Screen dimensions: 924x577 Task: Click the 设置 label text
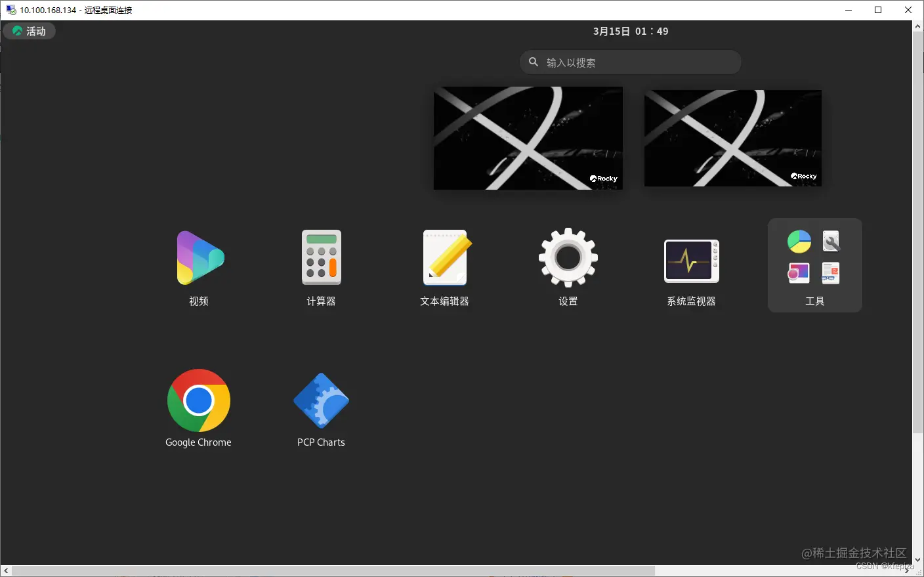[x=568, y=301]
